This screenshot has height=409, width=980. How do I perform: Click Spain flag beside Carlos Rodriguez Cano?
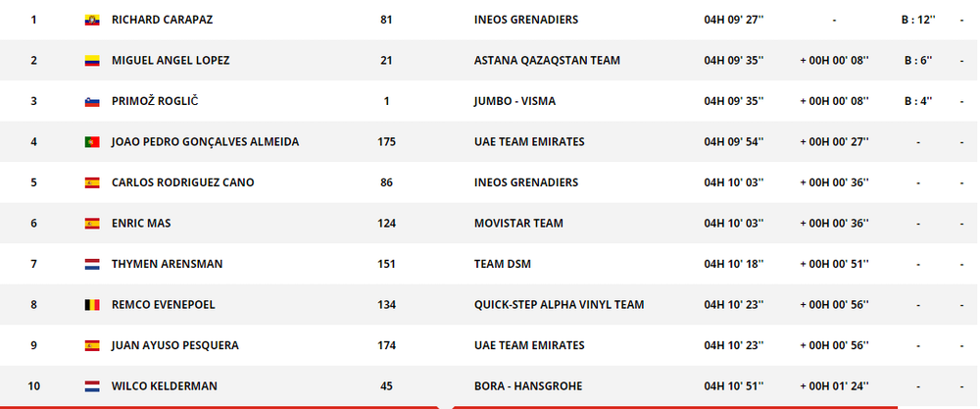point(92,182)
